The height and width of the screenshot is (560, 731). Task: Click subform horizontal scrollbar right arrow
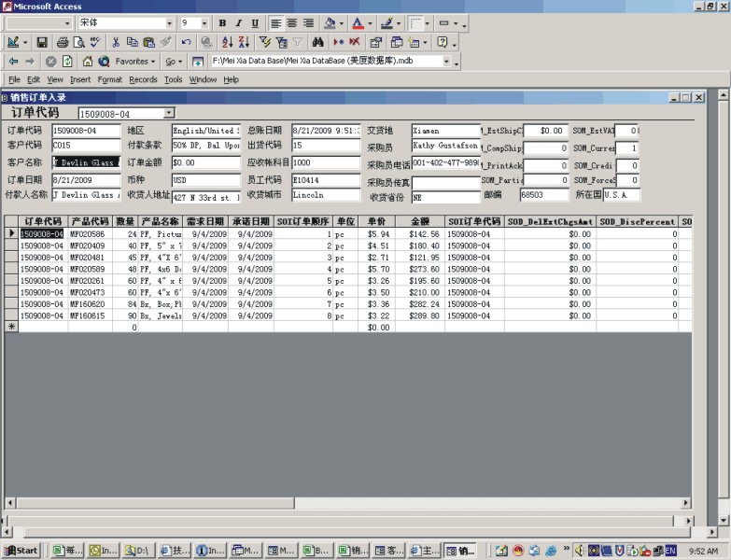tap(686, 503)
